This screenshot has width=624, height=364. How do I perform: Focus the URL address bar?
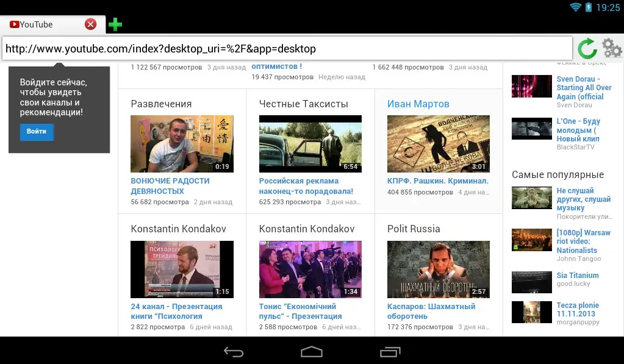pos(287,49)
